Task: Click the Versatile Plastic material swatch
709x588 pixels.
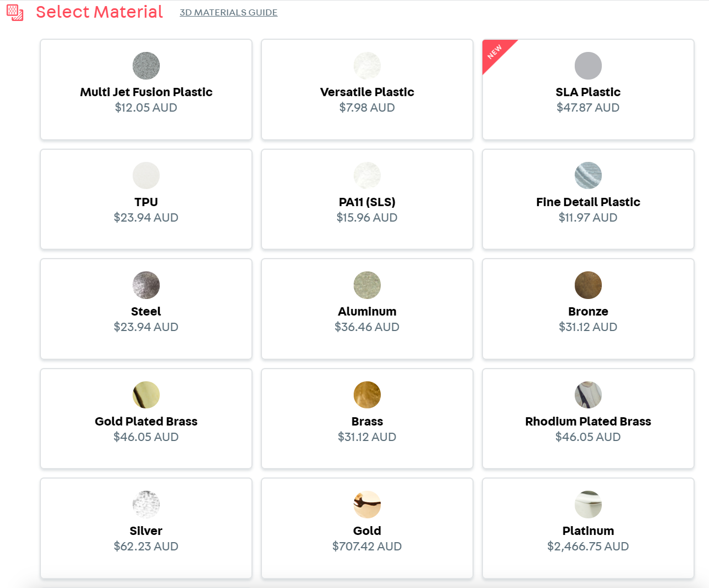Action: point(366,65)
